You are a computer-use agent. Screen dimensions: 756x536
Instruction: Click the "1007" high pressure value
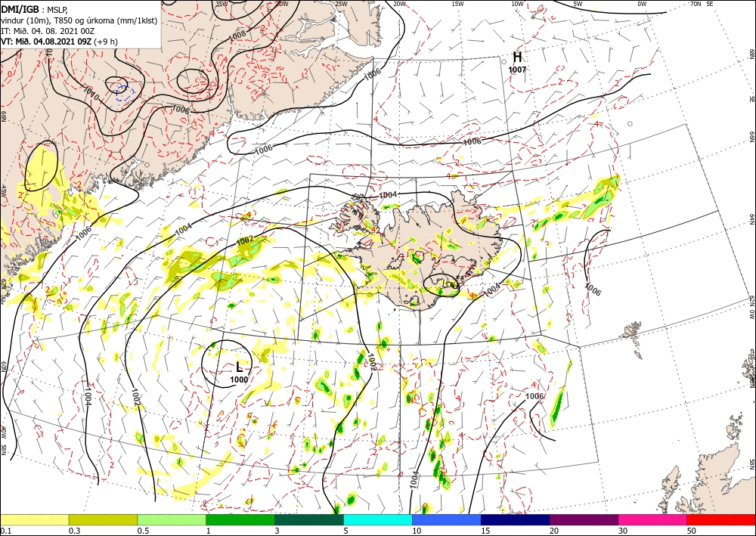(x=517, y=70)
